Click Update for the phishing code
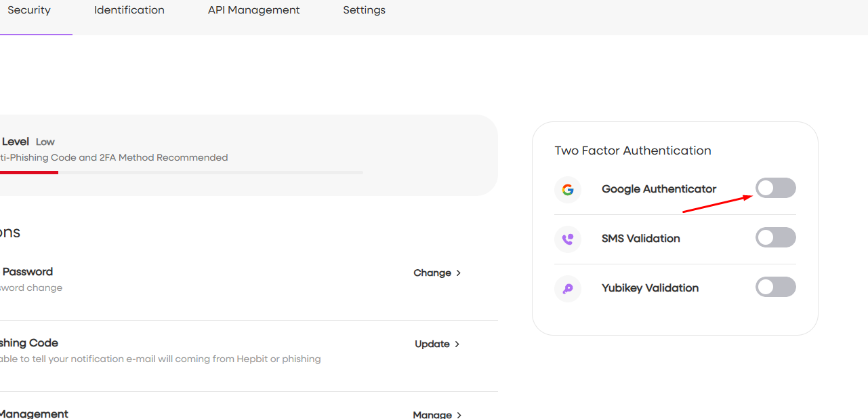 click(x=432, y=344)
